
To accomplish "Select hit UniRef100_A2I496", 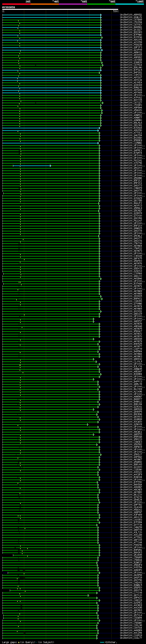I will (131, 392).
